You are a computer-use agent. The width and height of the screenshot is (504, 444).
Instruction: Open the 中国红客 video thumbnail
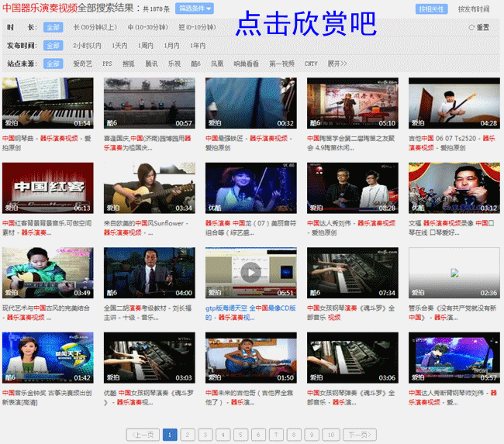point(47,188)
